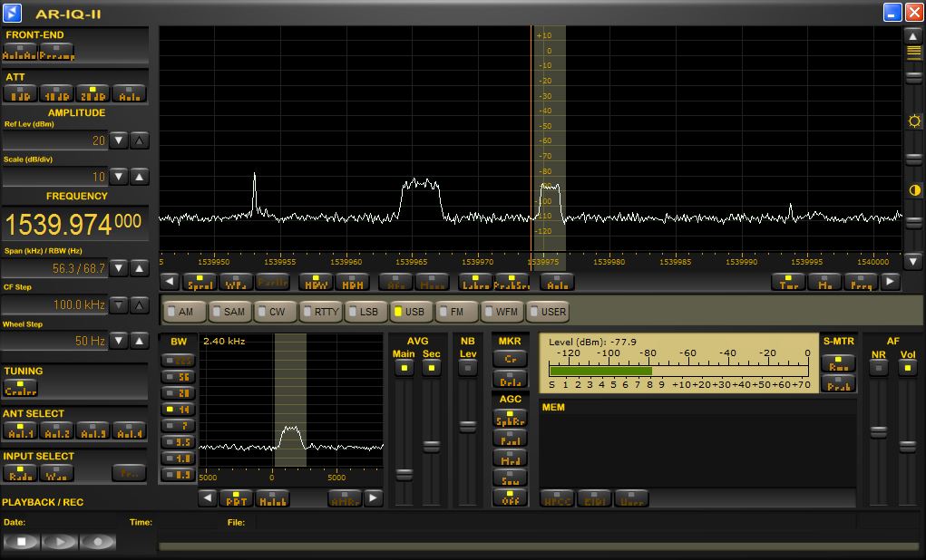Screen dimensions: 926x560
Task: Toggle the Peak Search button under spectrum
Action: (512, 282)
